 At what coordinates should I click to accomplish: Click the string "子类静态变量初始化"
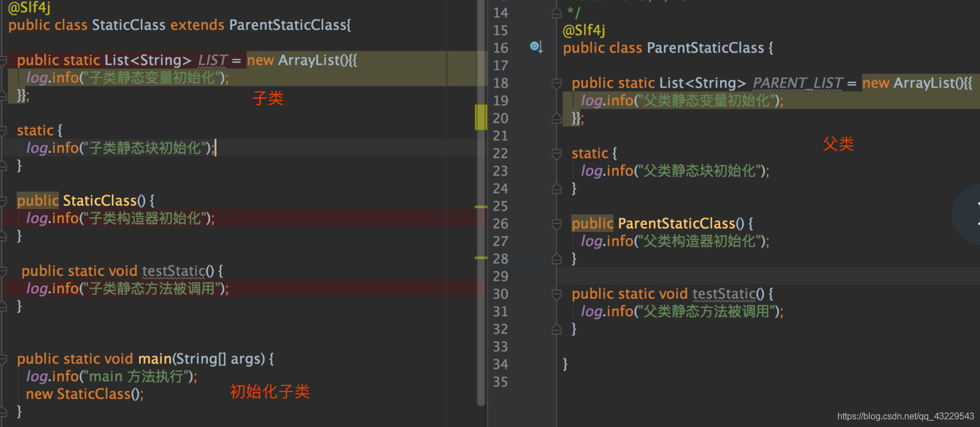tap(152, 78)
